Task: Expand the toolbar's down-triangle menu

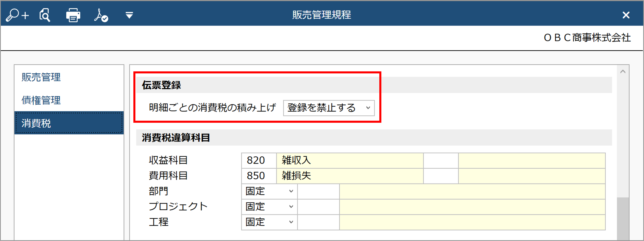Action: (129, 15)
